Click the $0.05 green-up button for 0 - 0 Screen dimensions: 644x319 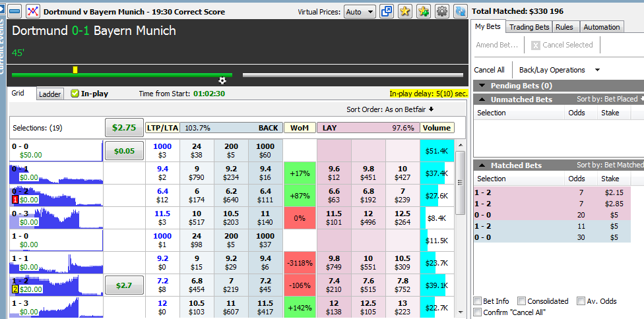click(125, 151)
